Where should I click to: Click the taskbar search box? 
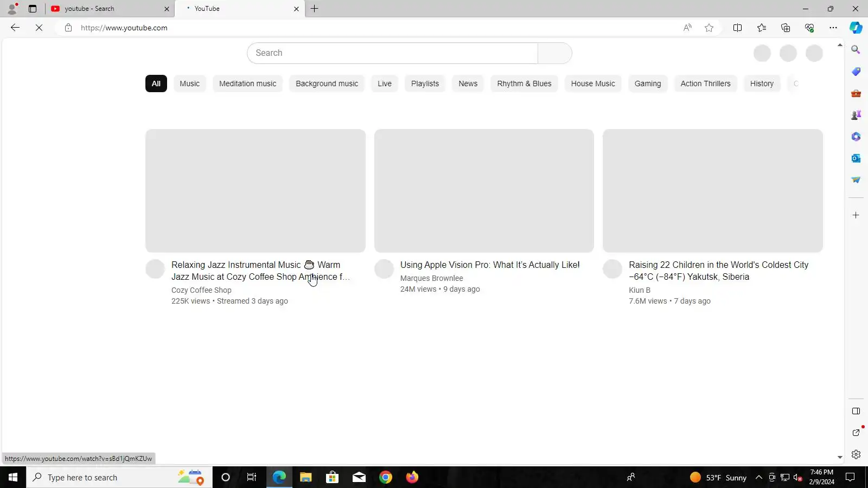[119, 477]
